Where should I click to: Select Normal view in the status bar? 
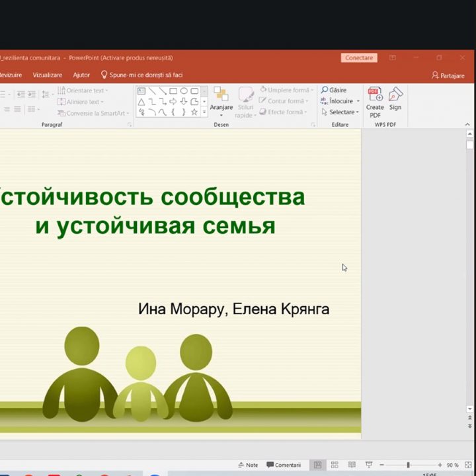[x=318, y=465]
